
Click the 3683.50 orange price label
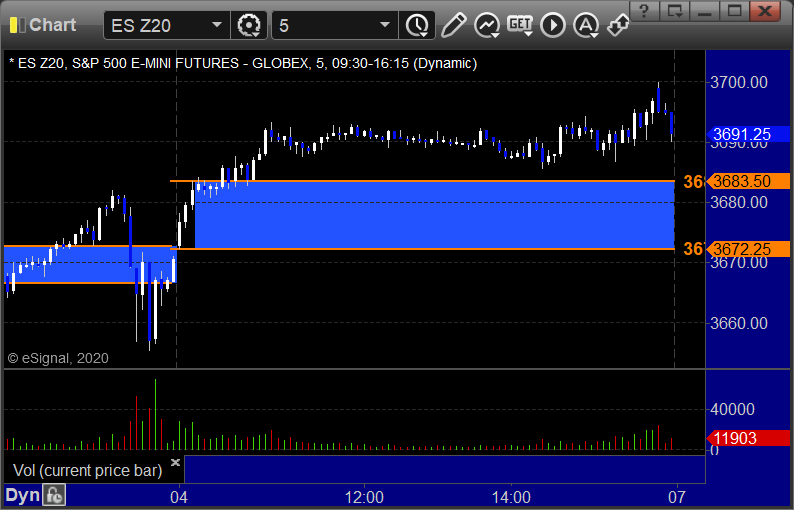(747, 181)
